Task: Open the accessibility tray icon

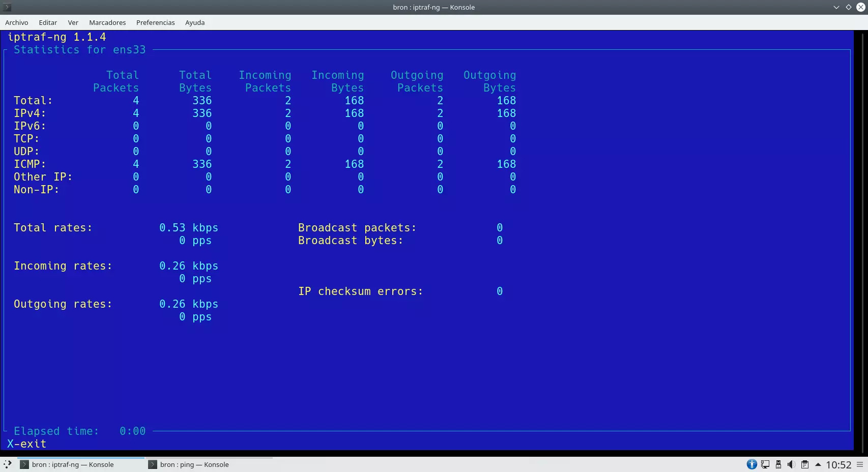Action: pos(751,464)
